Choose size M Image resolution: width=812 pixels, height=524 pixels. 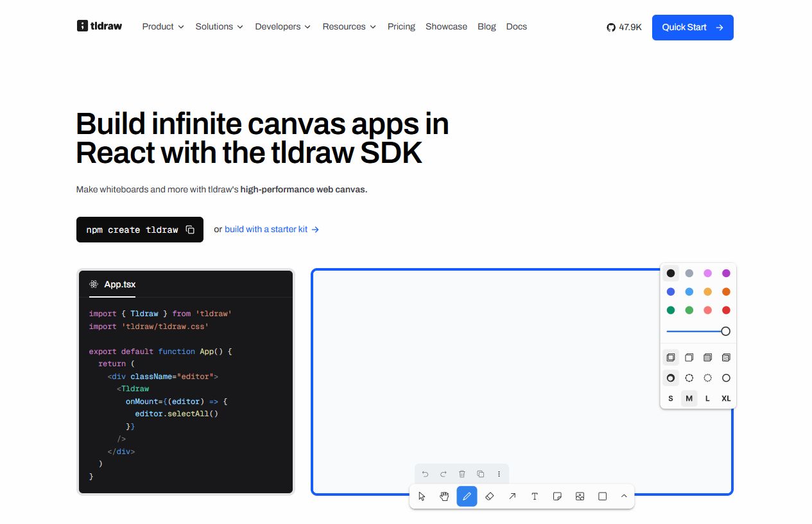(x=689, y=398)
